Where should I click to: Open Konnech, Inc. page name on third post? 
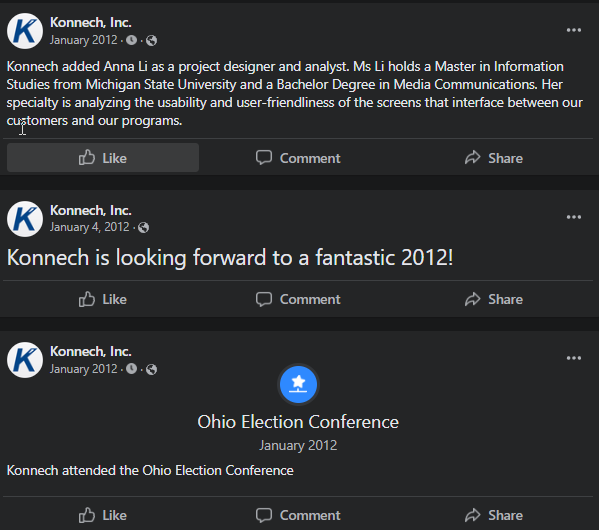(x=91, y=351)
